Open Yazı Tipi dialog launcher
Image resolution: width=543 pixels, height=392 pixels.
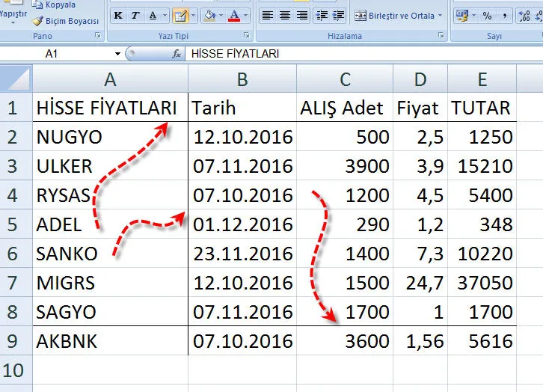click(247, 36)
